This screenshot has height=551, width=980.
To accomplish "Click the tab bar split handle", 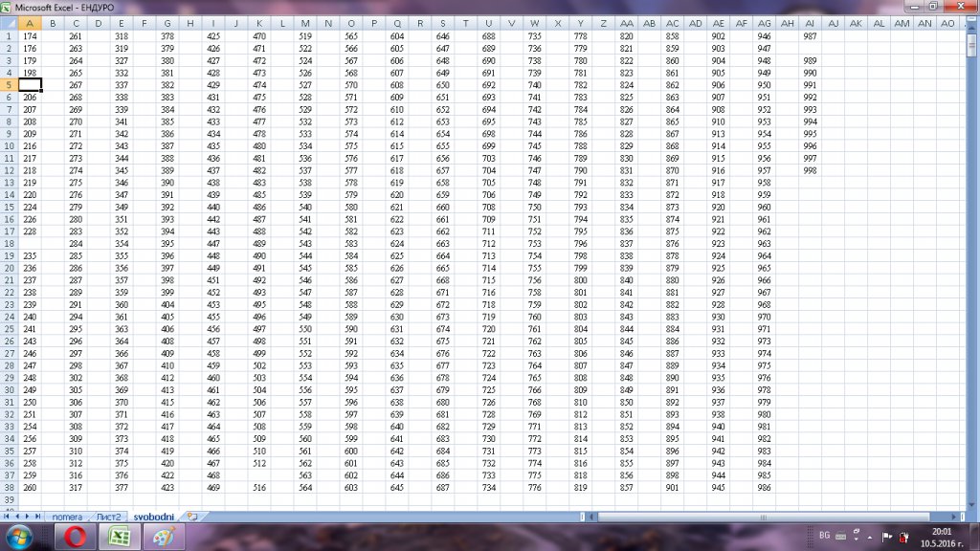I will (583, 517).
